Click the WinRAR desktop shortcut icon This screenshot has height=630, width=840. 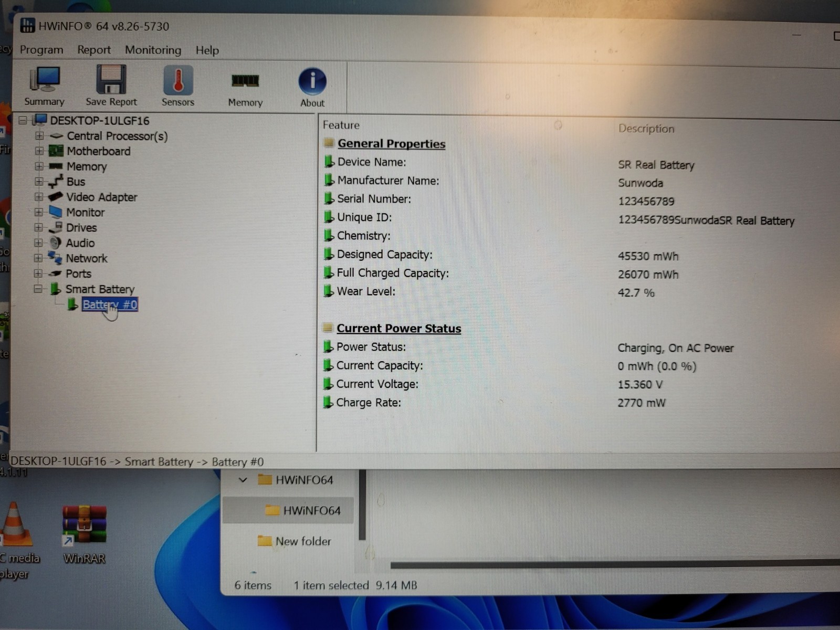pos(84,524)
